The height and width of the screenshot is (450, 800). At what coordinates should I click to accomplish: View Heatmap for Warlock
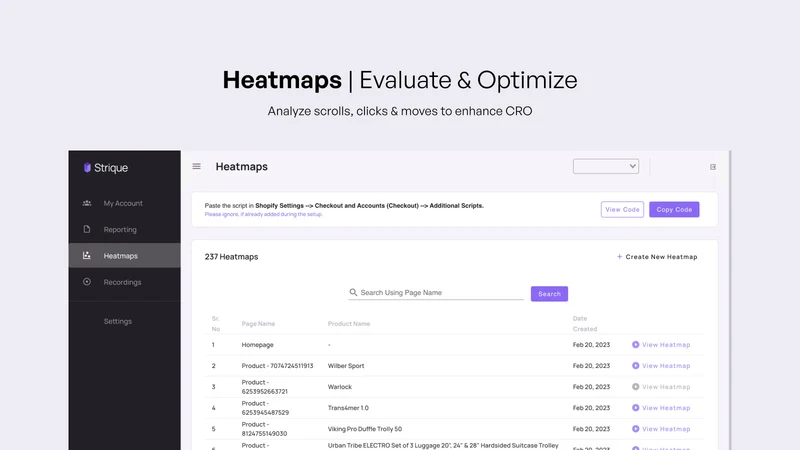click(661, 387)
